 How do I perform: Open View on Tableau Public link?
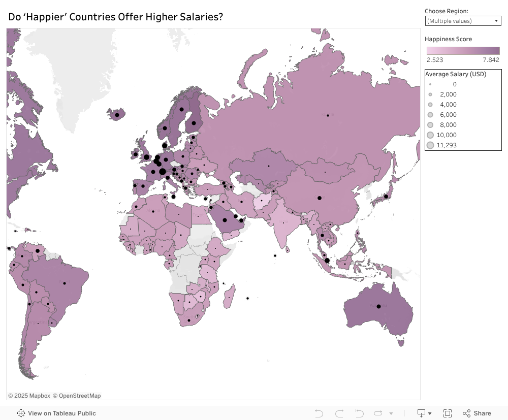pos(56,413)
